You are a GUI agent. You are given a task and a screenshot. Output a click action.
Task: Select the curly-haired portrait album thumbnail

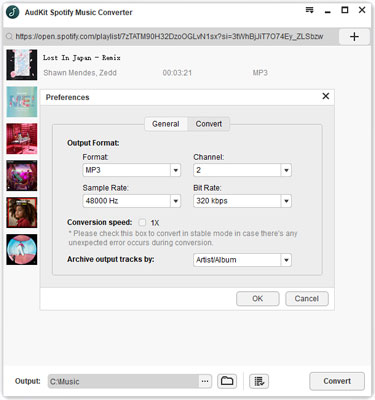pyautogui.click(x=22, y=213)
